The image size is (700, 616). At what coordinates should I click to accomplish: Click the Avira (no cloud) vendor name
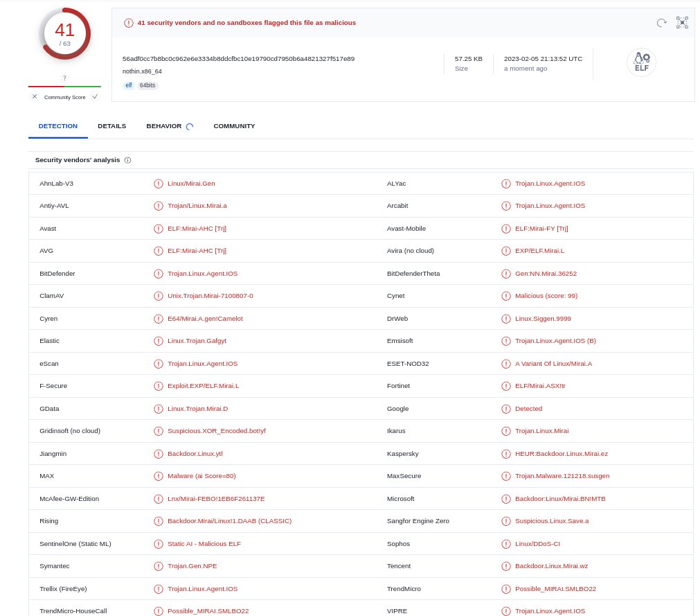point(411,251)
